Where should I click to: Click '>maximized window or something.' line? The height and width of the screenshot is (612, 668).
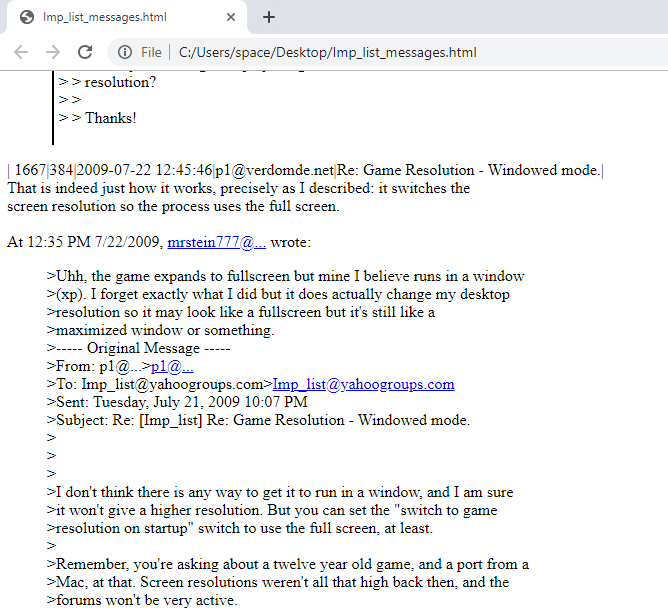[161, 330]
